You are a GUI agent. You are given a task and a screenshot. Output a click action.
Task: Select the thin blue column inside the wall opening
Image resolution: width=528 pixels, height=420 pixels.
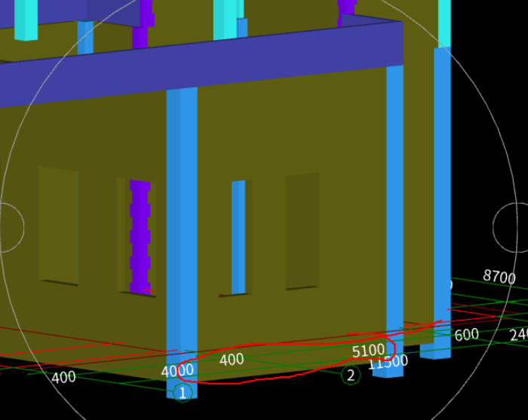pyautogui.click(x=238, y=238)
